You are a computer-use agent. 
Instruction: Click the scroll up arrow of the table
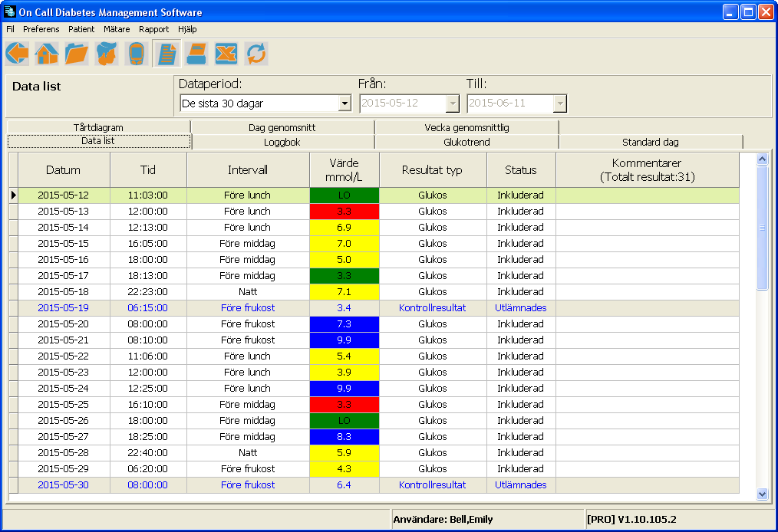763,159
